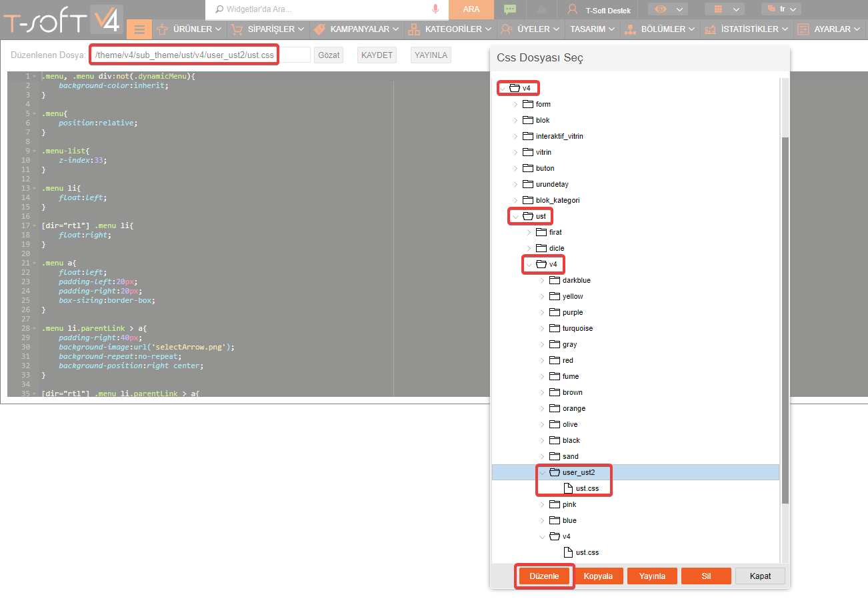Expand the vitrin folder chevron
This screenshot has width=868, height=601.
[x=515, y=152]
